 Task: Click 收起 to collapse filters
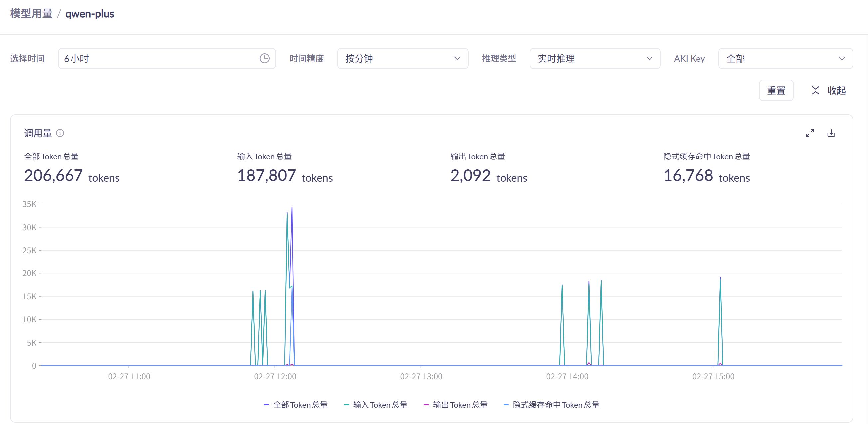click(836, 90)
